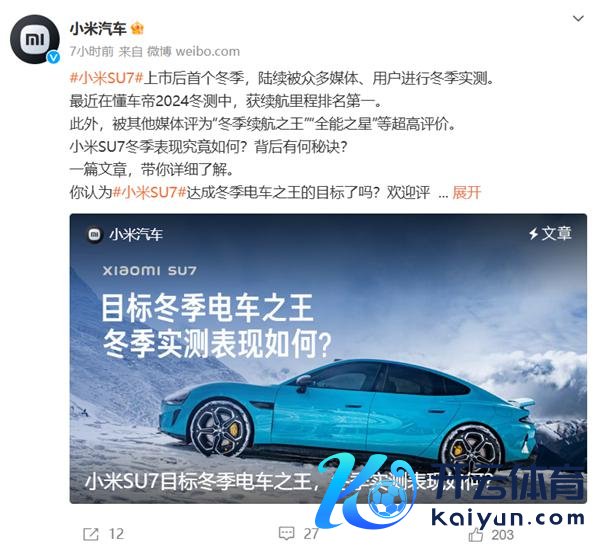The image size is (600, 551).
Task: Click the Xiaomi Auto profile avatar
Action: pyautogui.click(x=34, y=39)
